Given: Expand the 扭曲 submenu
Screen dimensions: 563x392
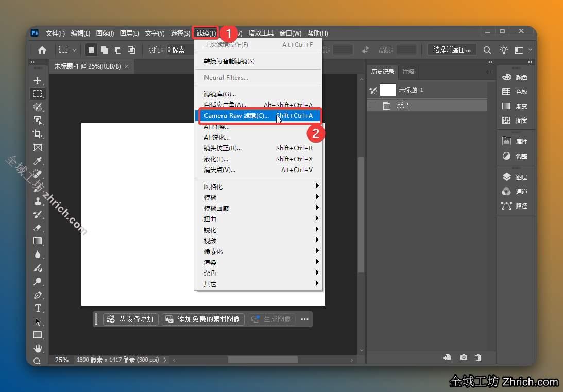Looking at the screenshot, I should click(x=258, y=219).
